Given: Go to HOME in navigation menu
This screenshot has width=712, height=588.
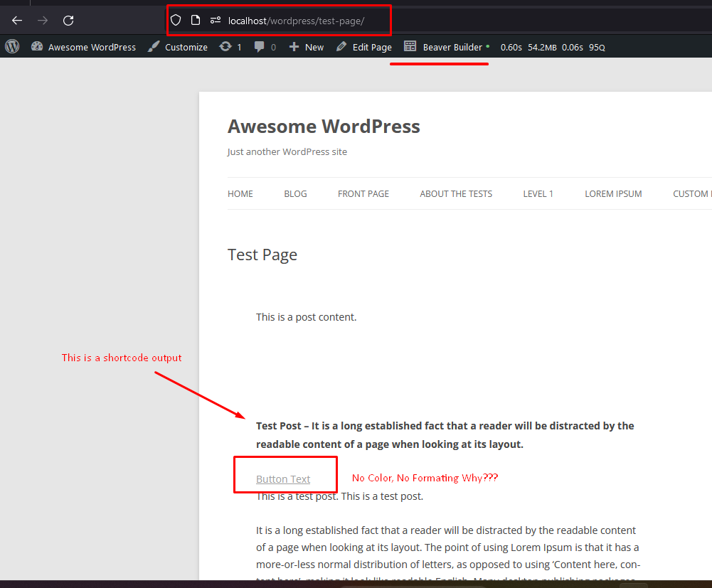Looking at the screenshot, I should [x=240, y=194].
